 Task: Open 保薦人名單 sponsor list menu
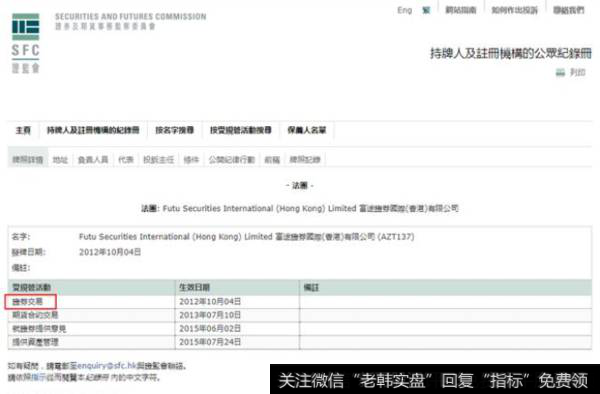tap(307, 130)
